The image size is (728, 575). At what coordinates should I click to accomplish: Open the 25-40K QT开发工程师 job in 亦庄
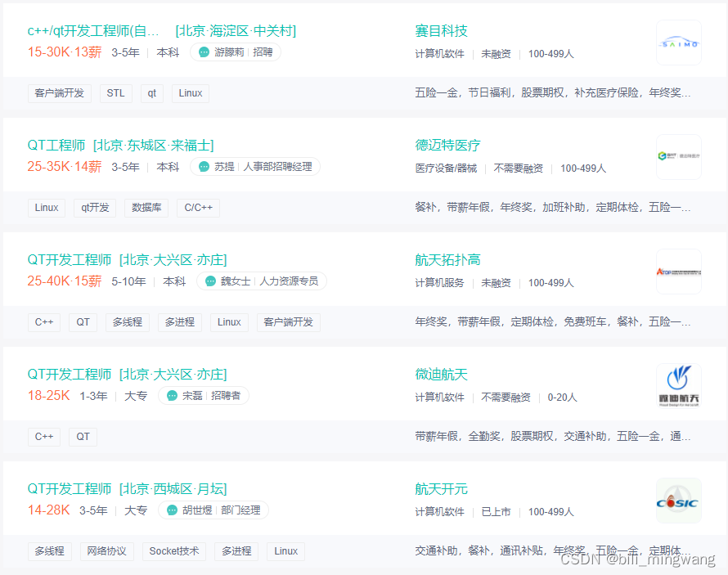click(128, 260)
